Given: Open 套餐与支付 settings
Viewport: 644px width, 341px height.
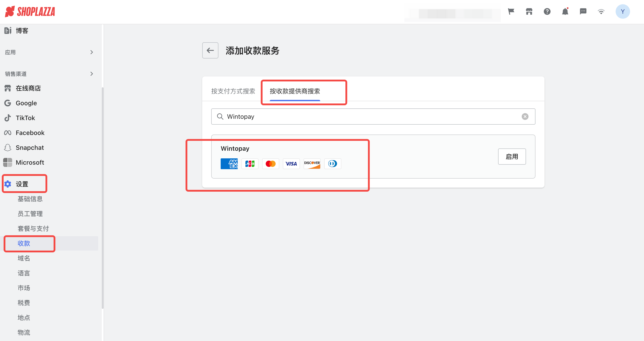Looking at the screenshot, I should [x=33, y=228].
